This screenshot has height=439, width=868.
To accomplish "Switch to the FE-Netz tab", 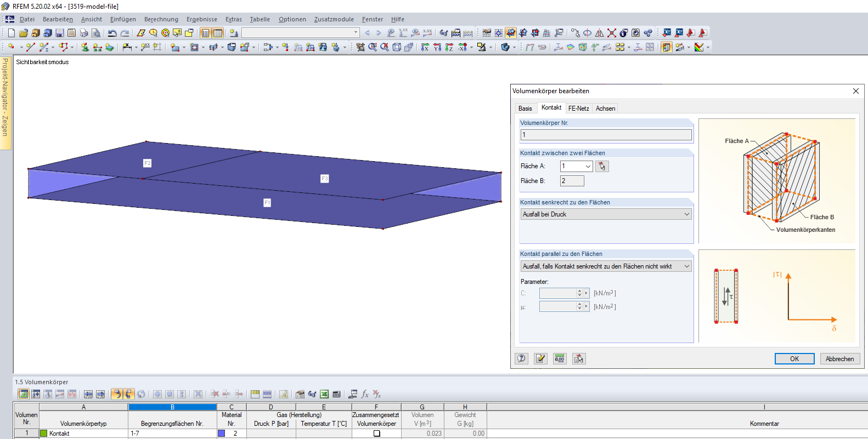I will pos(578,109).
